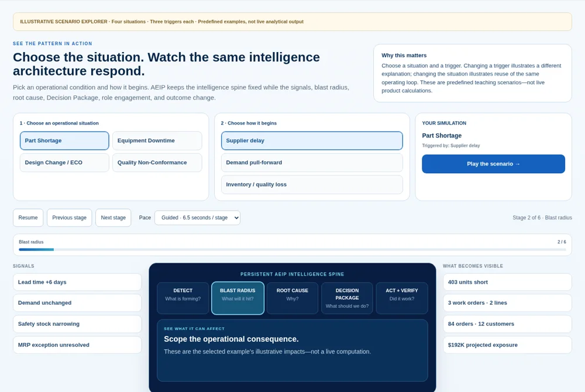Choose the Equipment Downtime situation
Image resolution: width=585 pixels, height=392 pixels.
tap(157, 140)
